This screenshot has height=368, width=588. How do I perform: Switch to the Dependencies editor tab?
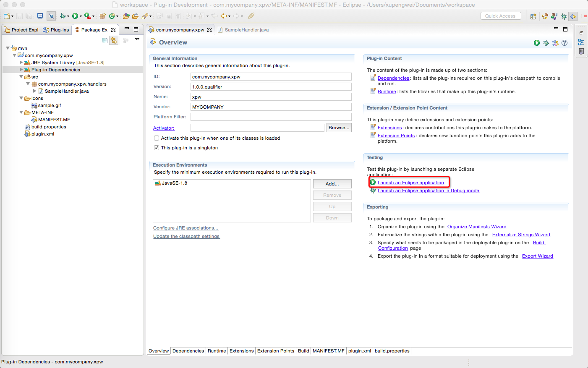188,351
